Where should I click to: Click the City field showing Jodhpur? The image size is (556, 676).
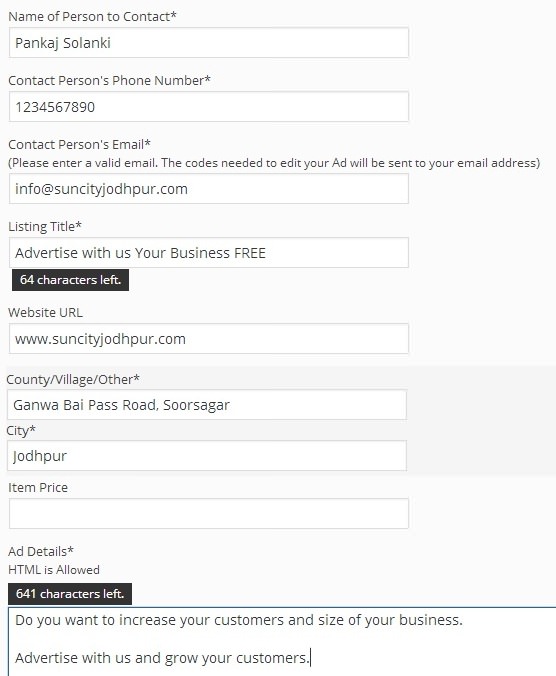[x=207, y=455]
